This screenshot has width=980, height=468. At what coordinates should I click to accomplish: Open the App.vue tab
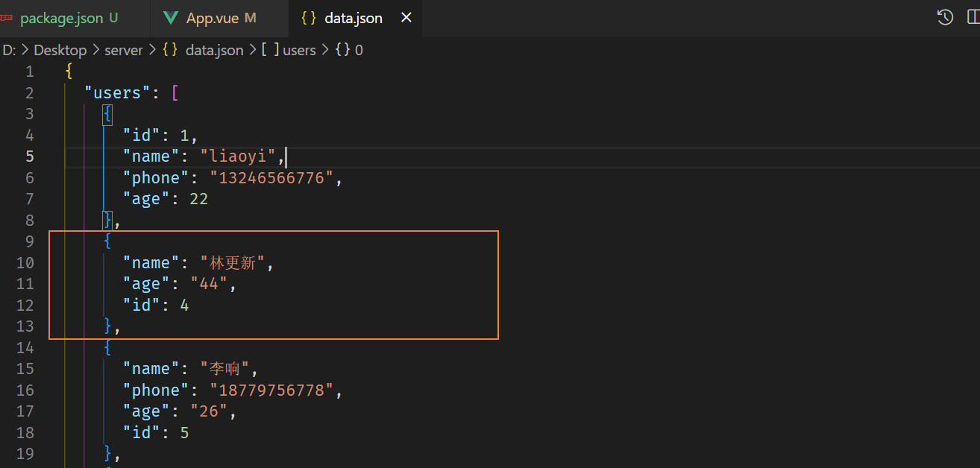210,18
